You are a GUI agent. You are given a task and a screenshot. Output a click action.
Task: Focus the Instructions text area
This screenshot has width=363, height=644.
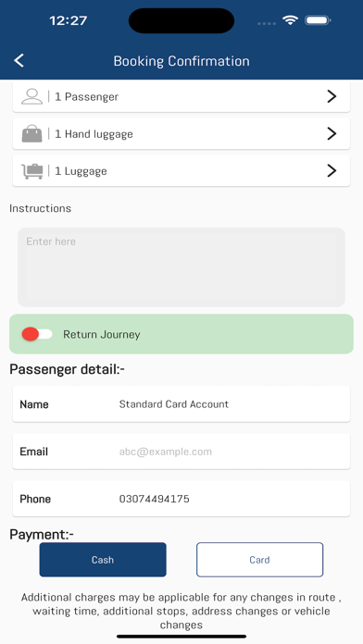click(x=181, y=267)
